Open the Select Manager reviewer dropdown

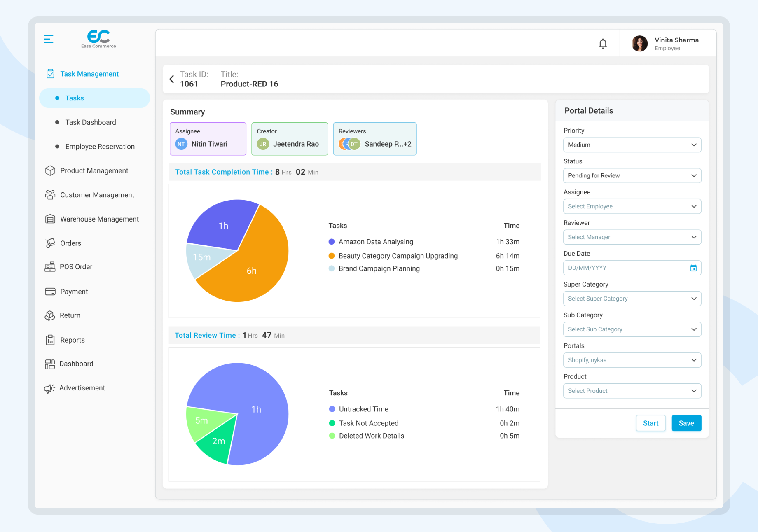coord(632,237)
